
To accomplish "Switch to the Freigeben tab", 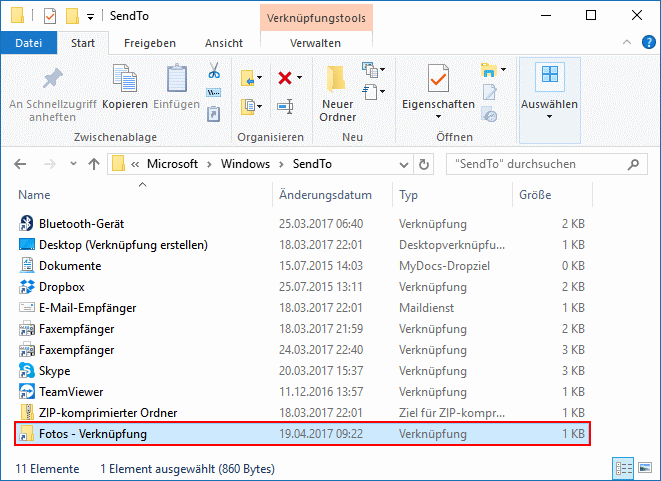I will coord(150,43).
